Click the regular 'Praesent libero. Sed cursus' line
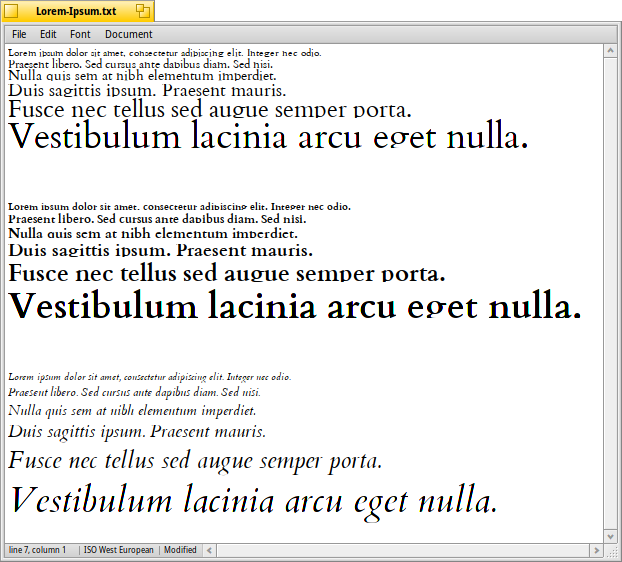The height and width of the screenshot is (562, 622). coord(140,64)
